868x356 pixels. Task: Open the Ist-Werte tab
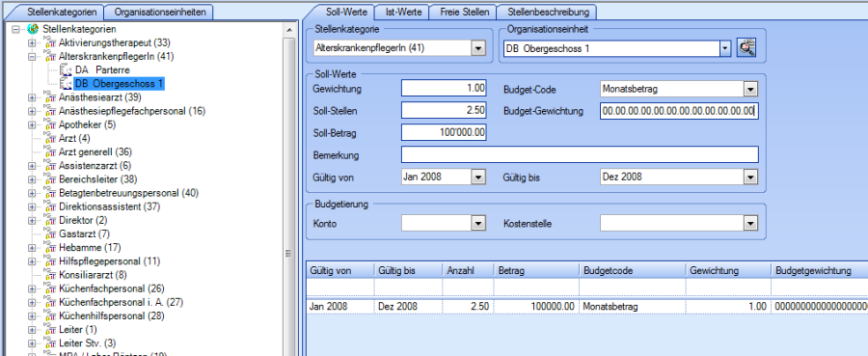tap(403, 12)
